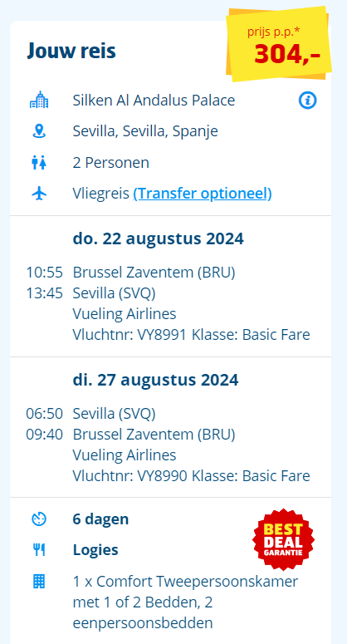The width and height of the screenshot is (347, 644).
Task: Click the Silken Al Andalus Palace name
Action: pos(154,101)
